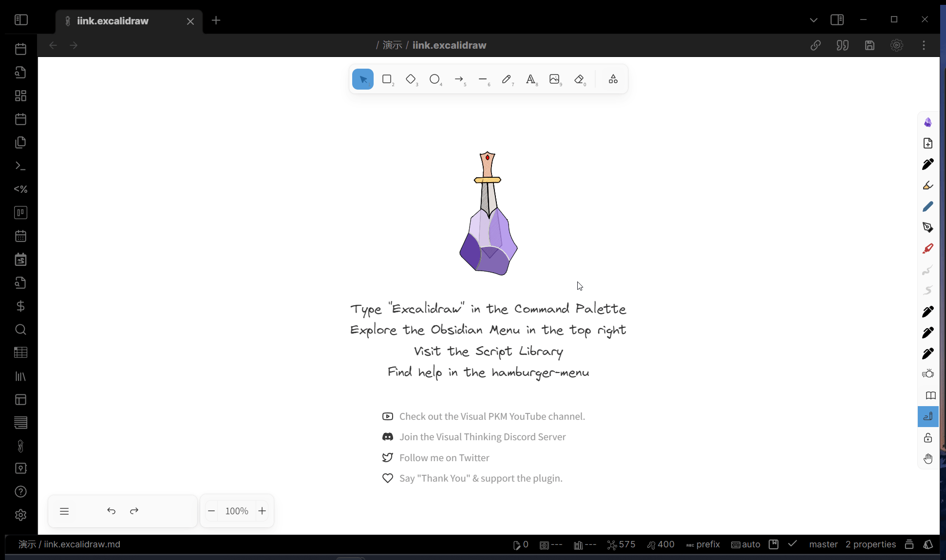
Task: Open the Insert Image tool
Action: click(x=554, y=79)
